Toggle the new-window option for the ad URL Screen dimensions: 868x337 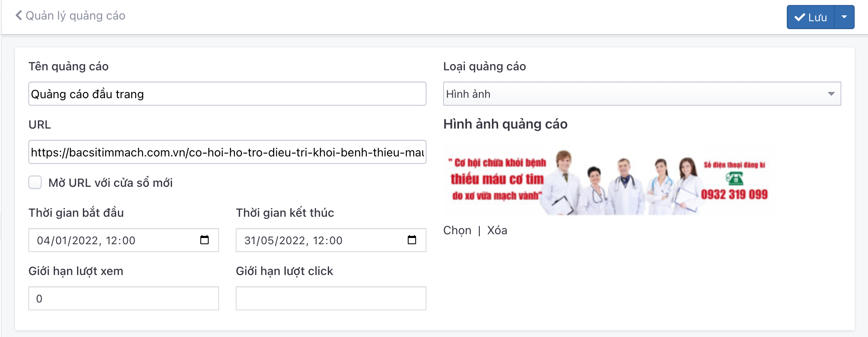[35, 182]
